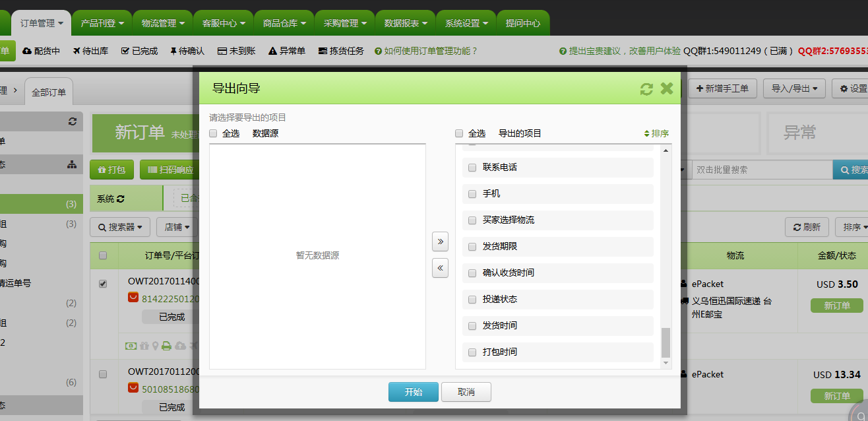Viewport: 868px width, 421px height.
Task: Click the green printer icon in first order row
Action: pos(167,345)
